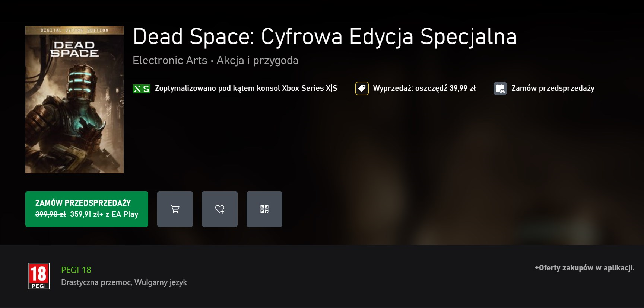Viewport: 644px width, 308px height.
Task: Click the Zamów przedsprzedaży label beside calendar icon
Action: (553, 89)
